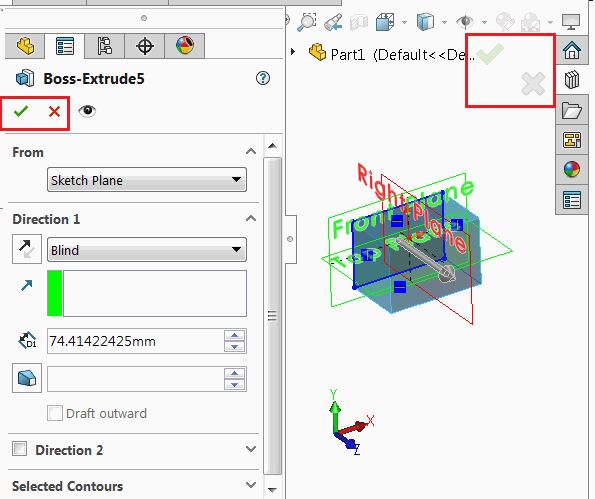Open the View Palette task pane
Image resolution: width=595 pixels, height=499 pixels.
tap(572, 140)
